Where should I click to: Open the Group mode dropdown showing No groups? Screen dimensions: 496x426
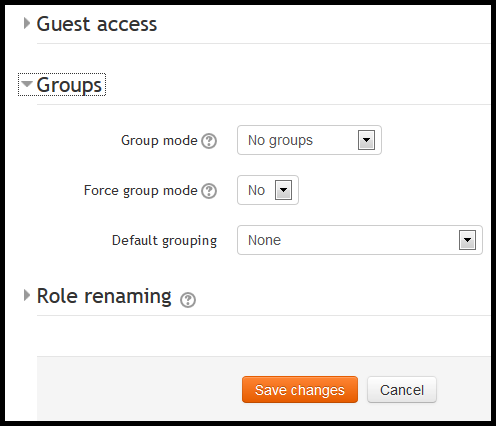(x=309, y=140)
